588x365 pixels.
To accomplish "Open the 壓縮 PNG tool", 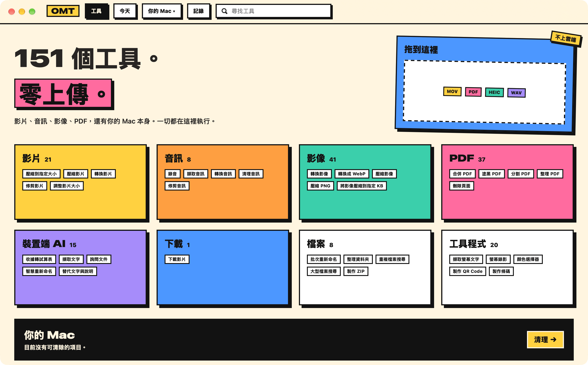I will pyautogui.click(x=320, y=186).
